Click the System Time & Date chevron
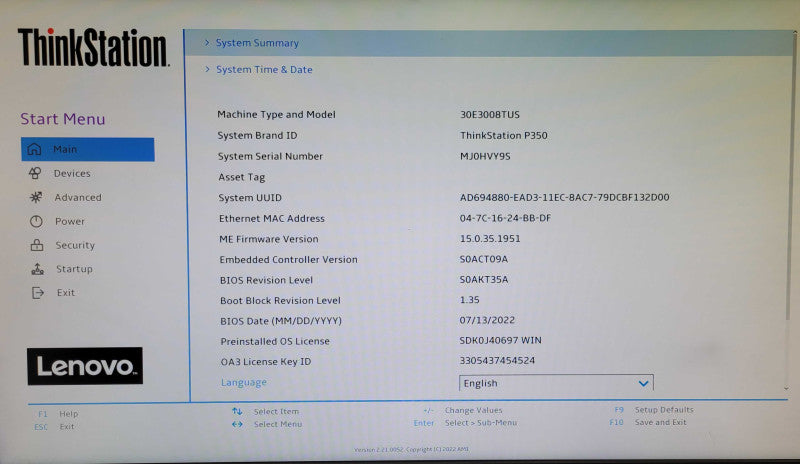 [x=208, y=69]
